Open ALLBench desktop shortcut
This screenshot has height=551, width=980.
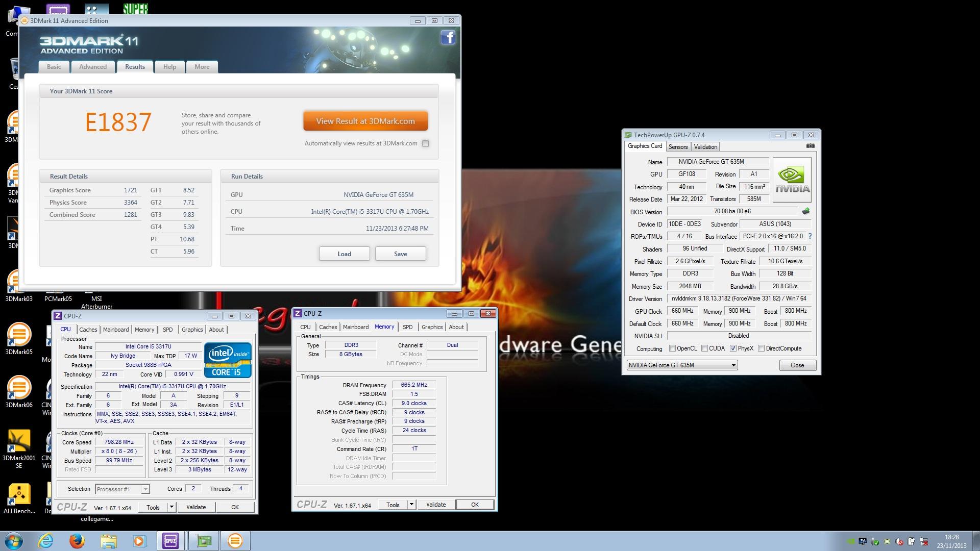[x=19, y=498]
